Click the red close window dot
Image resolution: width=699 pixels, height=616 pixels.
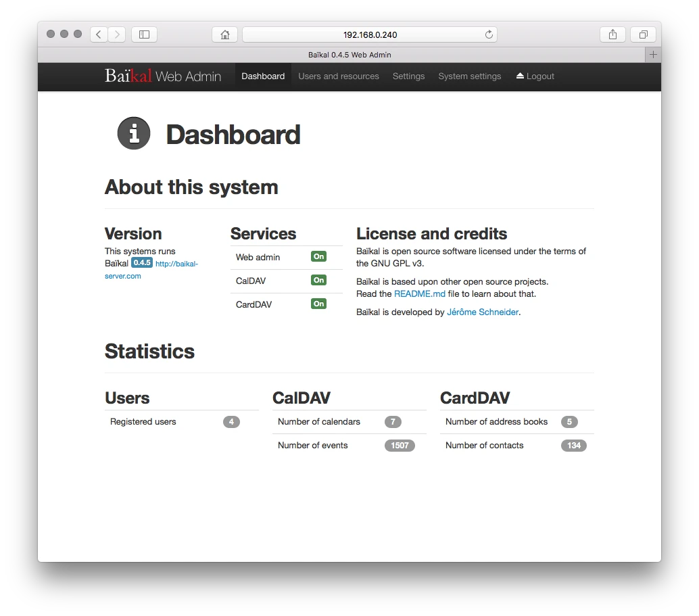tap(51, 34)
